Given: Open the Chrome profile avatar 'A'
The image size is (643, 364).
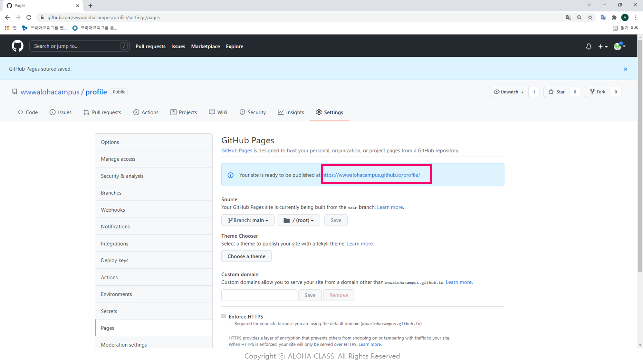Looking at the screenshot, I should [625, 17].
